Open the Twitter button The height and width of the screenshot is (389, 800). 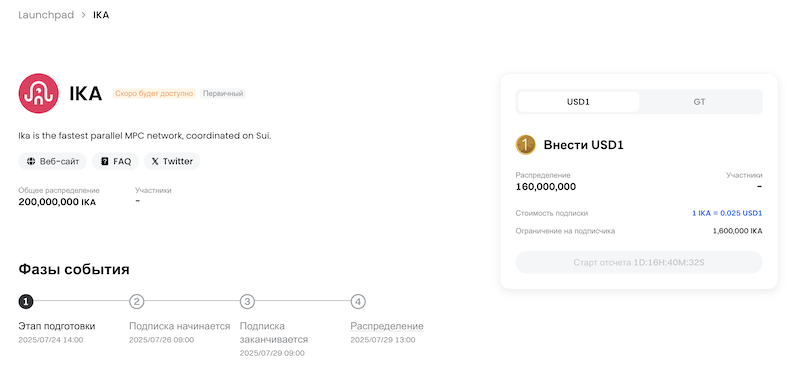172,161
